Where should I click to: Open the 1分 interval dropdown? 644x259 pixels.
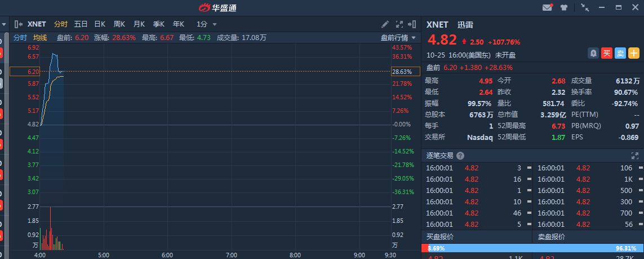click(206, 24)
